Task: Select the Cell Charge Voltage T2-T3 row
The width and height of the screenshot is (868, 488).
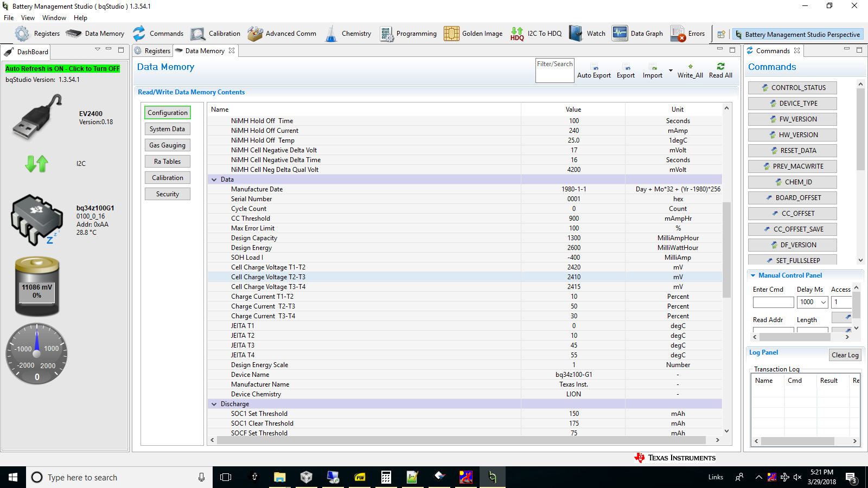Action: [x=465, y=277]
